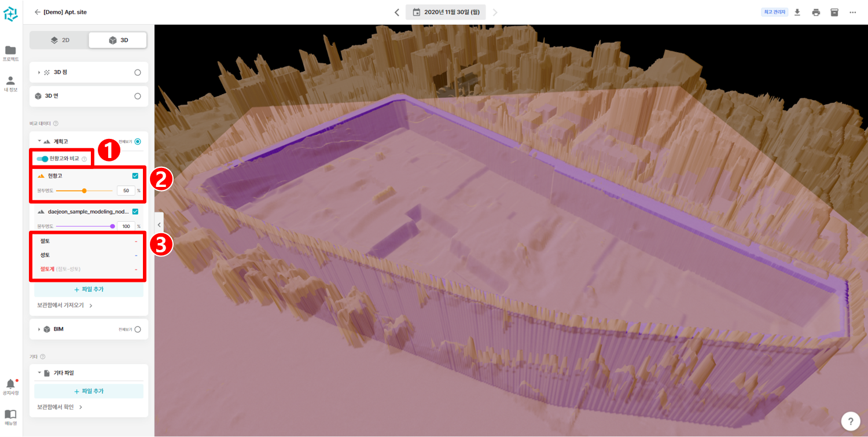Open the more options ellipsis menu
The width and height of the screenshot is (868, 437).
pos(853,12)
